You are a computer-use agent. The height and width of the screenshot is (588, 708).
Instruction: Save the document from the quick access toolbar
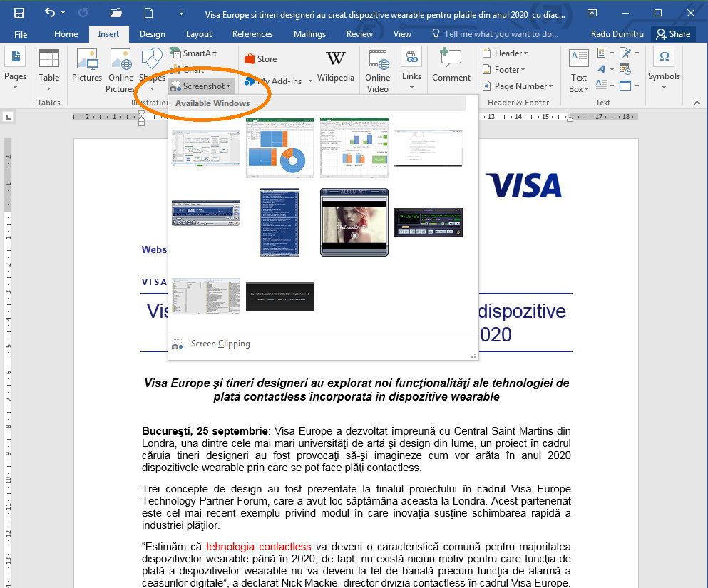click(19, 13)
